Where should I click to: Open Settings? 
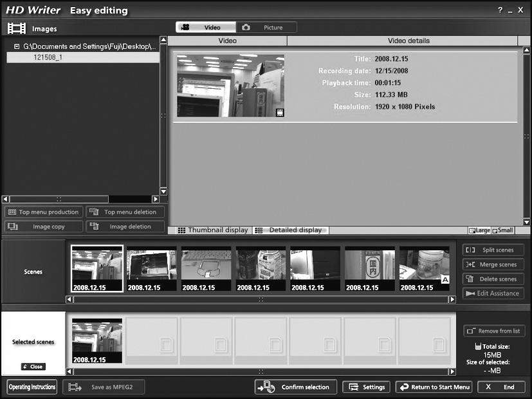[x=367, y=387]
